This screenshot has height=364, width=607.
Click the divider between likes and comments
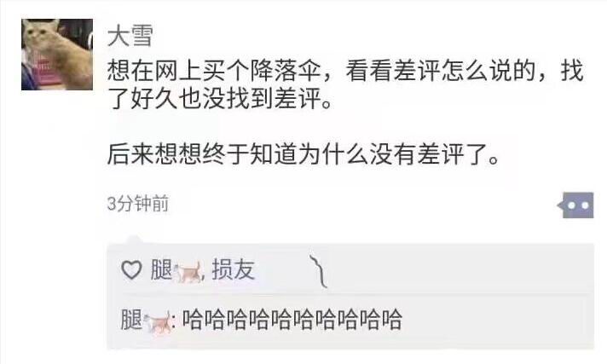coord(350,295)
